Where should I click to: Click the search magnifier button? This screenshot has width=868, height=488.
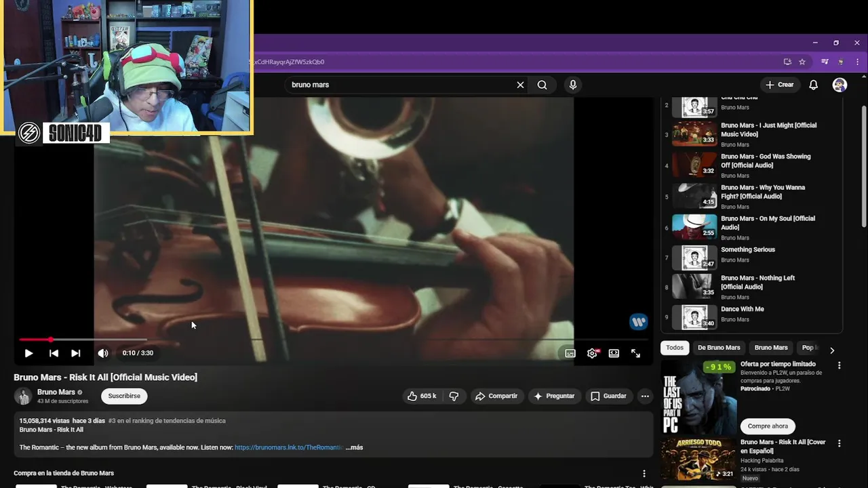542,85
